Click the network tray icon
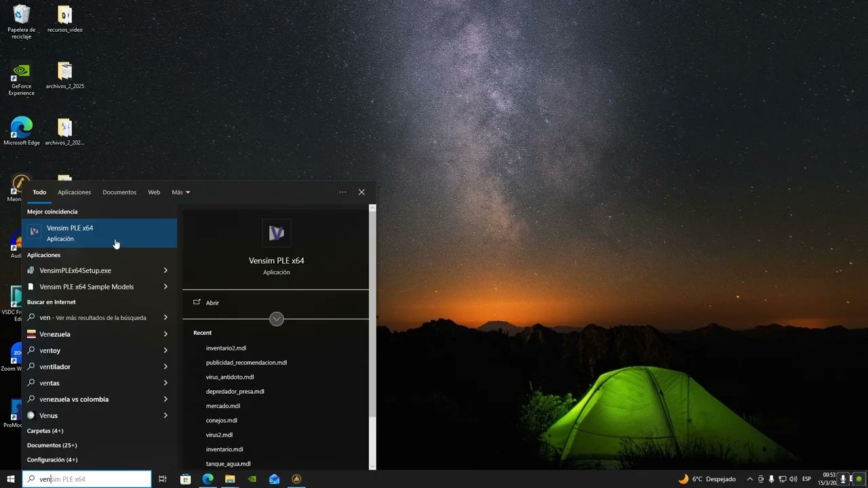This screenshot has height=488, width=868. [x=782, y=479]
